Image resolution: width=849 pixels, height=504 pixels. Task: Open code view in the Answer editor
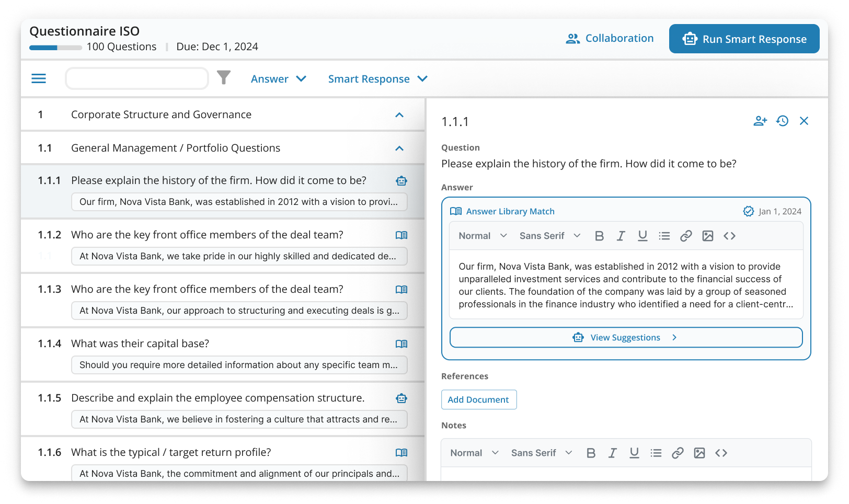point(730,236)
